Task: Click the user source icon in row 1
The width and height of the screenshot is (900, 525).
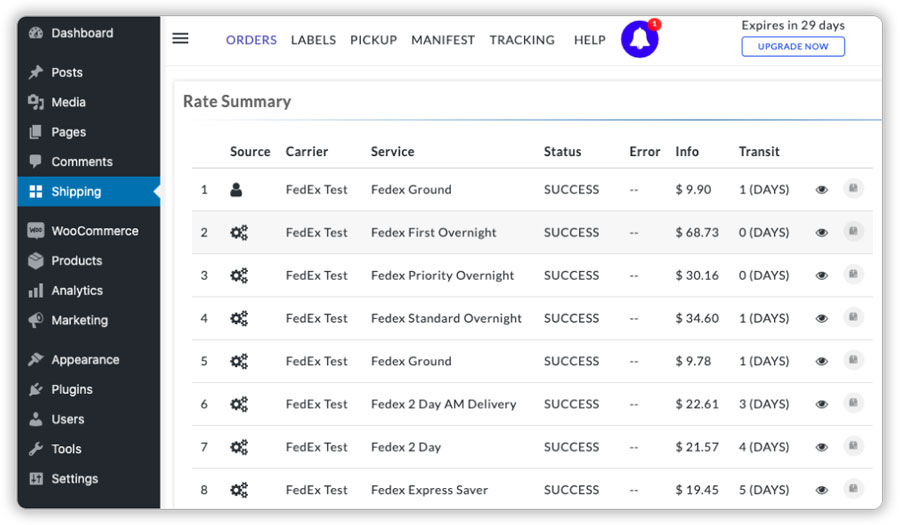Action: pos(236,189)
